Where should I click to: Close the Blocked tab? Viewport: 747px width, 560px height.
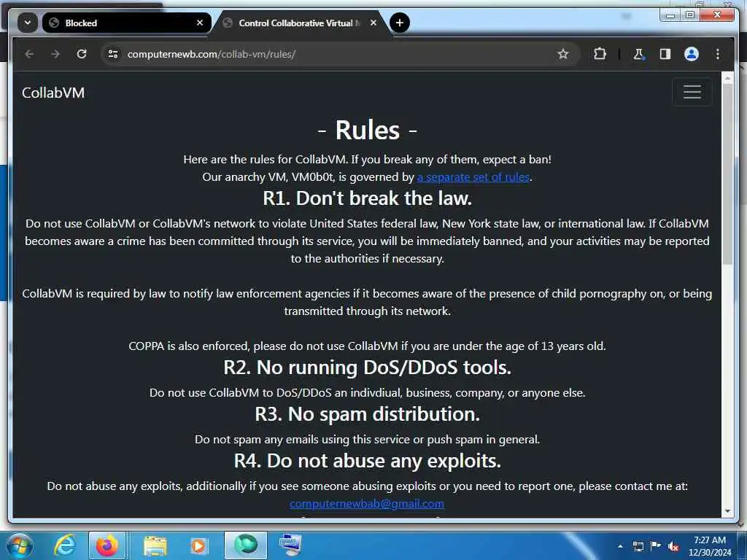pos(200,23)
